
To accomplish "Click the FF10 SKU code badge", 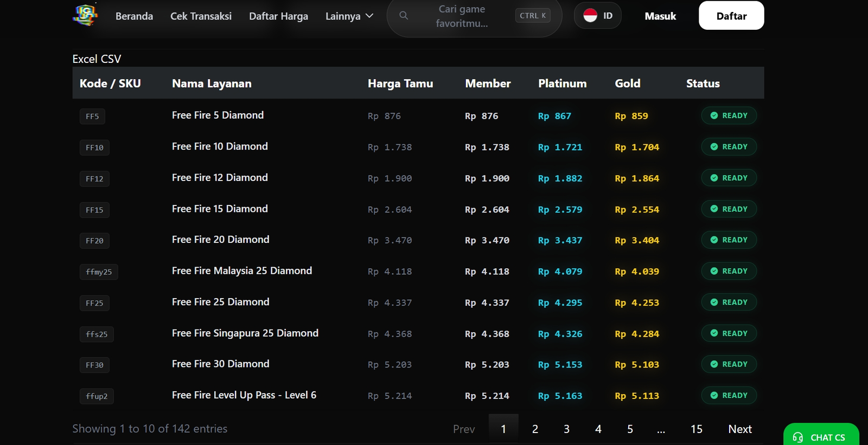I will (94, 147).
